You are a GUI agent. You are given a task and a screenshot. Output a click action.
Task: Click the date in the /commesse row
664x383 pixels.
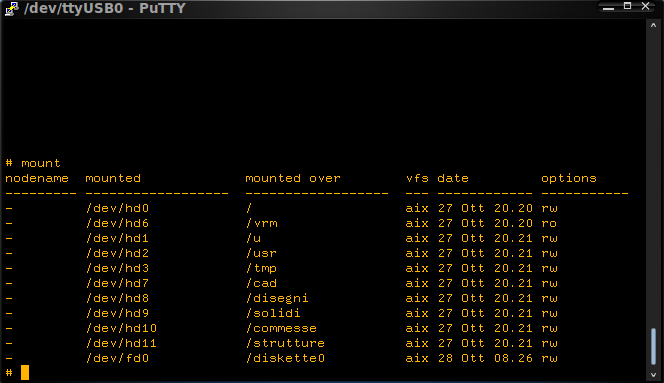pyautogui.click(x=485, y=328)
